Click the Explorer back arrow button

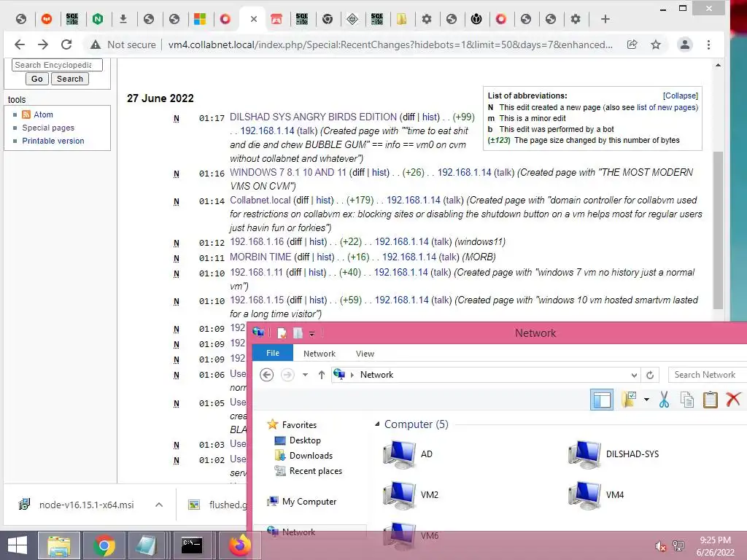[x=267, y=376]
